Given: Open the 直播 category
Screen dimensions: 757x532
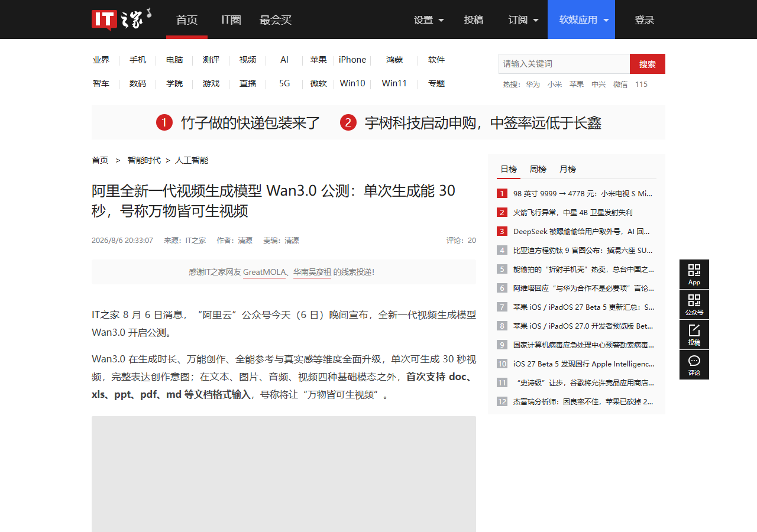Looking at the screenshot, I should click(x=248, y=83).
